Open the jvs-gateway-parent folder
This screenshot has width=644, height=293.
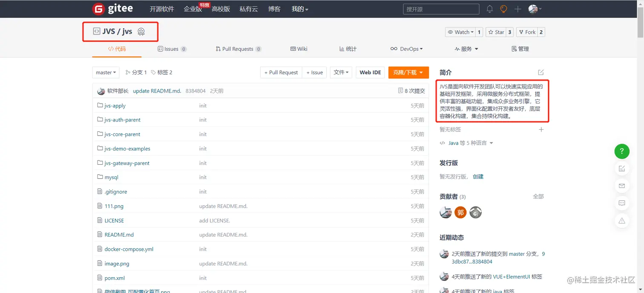[x=127, y=163]
